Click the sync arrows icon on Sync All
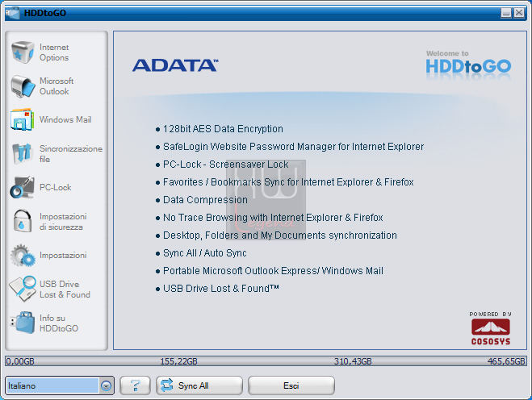Screen dimensions: 532x400 (x=166, y=385)
